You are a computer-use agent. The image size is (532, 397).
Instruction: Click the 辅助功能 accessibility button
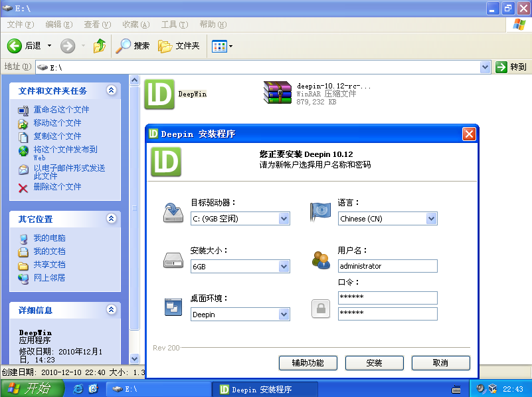point(308,363)
